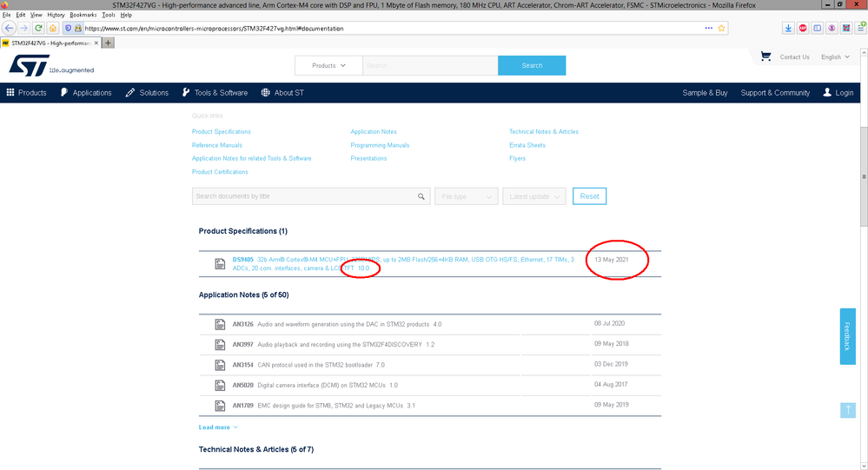Click the AN3154 document file icon
This screenshot has height=470, width=868.
tap(220, 366)
